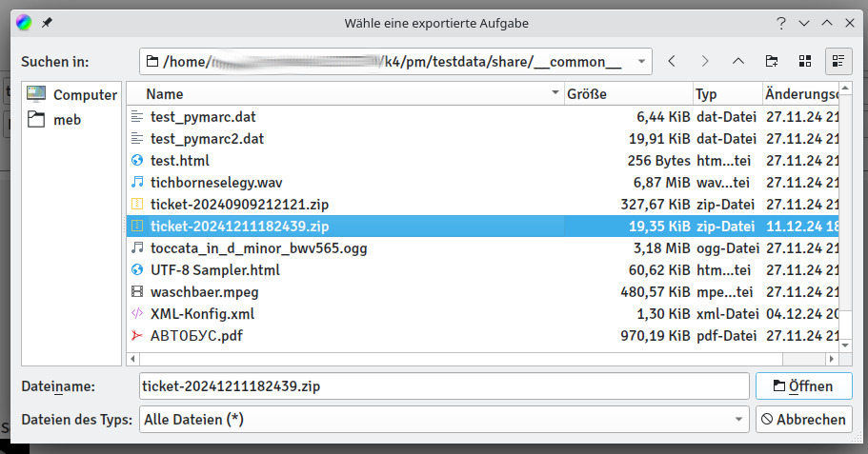The height and width of the screenshot is (454, 868).
Task: Select file name ticket-20240909212121.zip
Action: pos(240,204)
